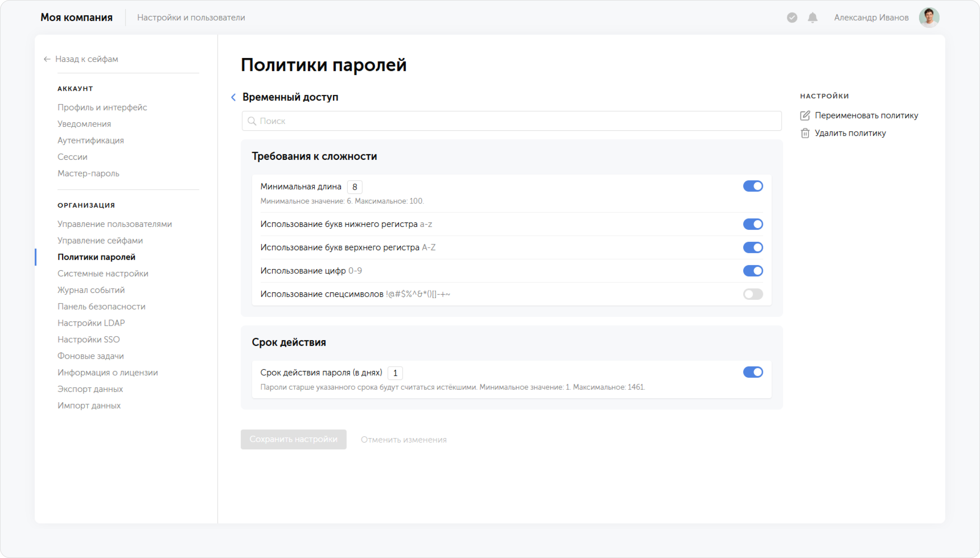Open Журнал событий

tap(91, 290)
